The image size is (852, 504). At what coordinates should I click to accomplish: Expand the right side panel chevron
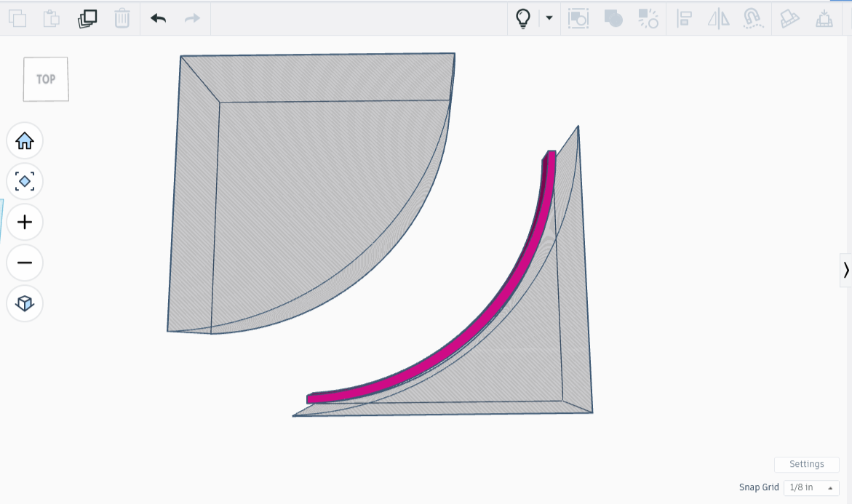846,270
